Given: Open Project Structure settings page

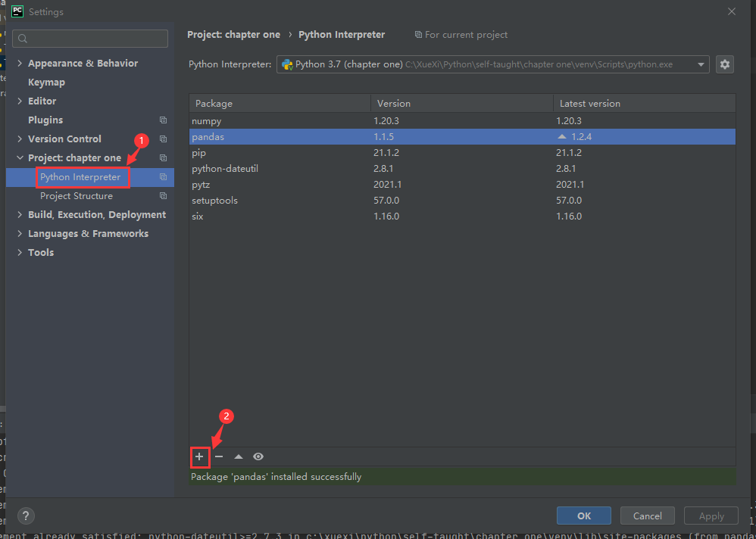Looking at the screenshot, I should tap(77, 196).
